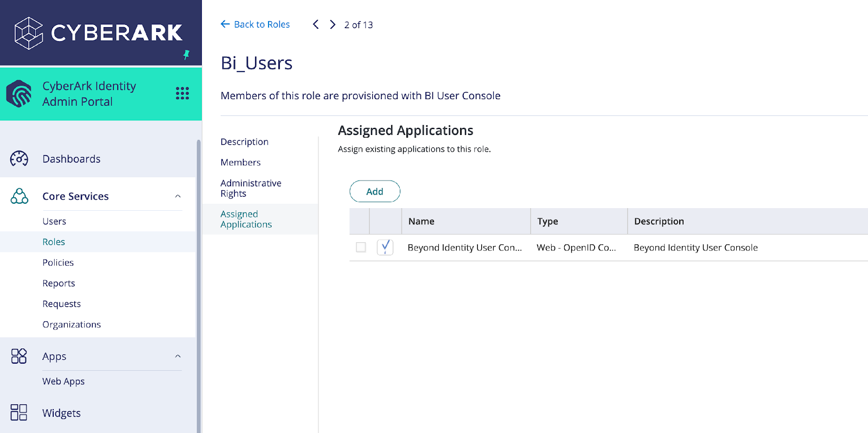Collapse the Core Services section chevron
Image resolution: width=868 pixels, height=433 pixels.
point(178,196)
